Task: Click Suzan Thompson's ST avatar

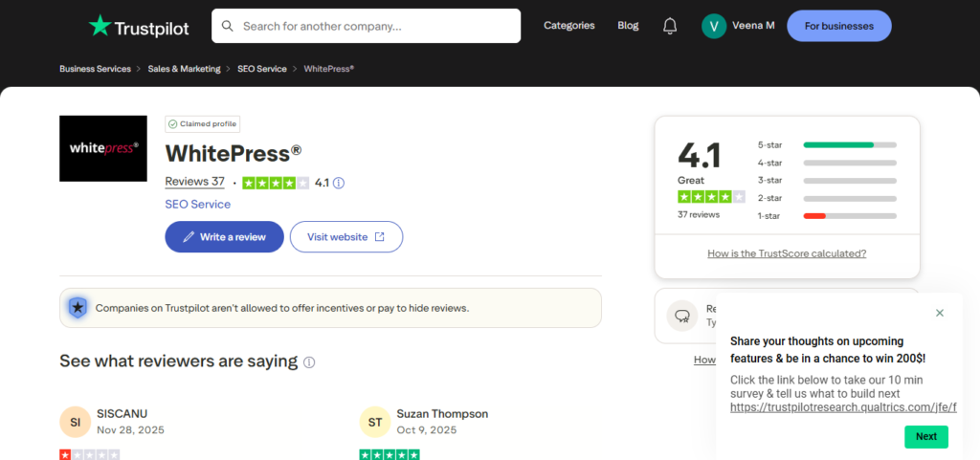Action: tap(374, 422)
